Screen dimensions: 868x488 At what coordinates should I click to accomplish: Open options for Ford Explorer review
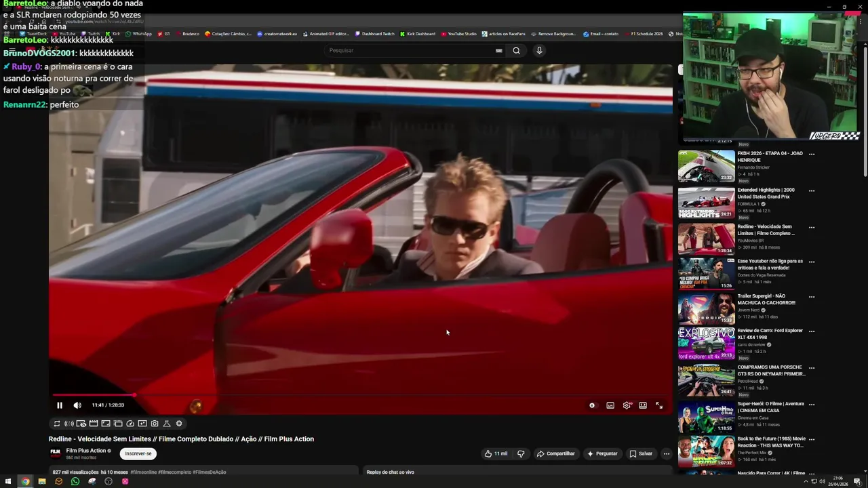tap(812, 331)
